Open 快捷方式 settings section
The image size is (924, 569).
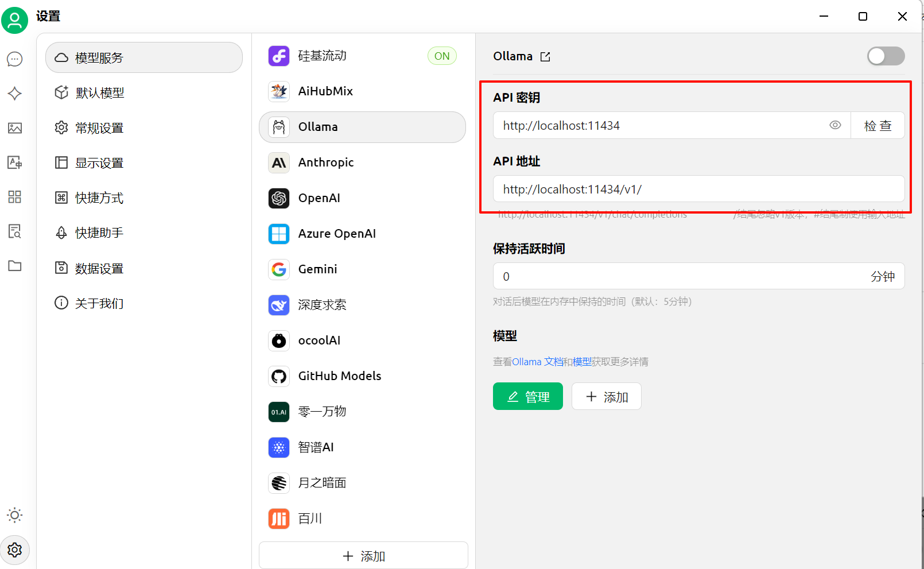pos(144,198)
